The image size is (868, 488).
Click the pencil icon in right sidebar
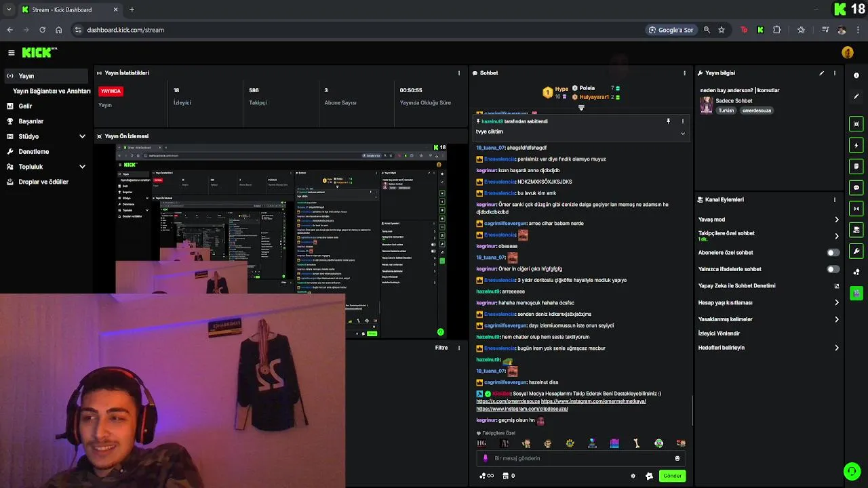(x=856, y=96)
